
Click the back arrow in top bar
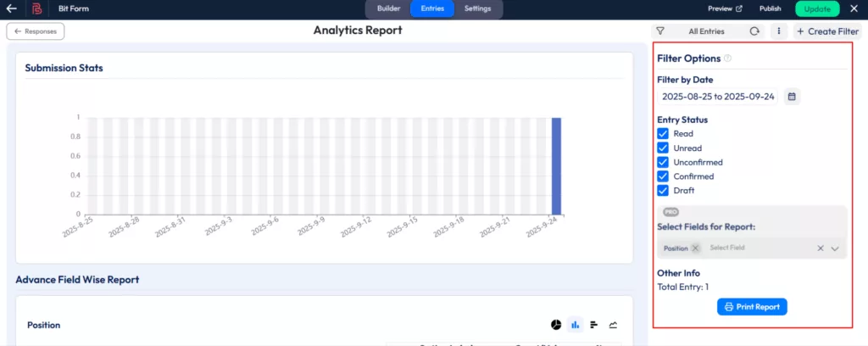pyautogui.click(x=12, y=8)
